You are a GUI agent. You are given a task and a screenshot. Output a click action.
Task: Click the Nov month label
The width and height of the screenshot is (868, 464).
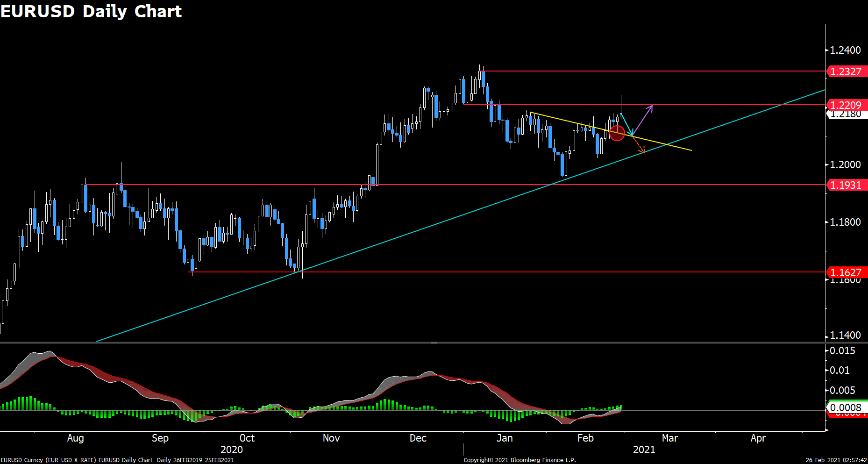tap(331, 438)
